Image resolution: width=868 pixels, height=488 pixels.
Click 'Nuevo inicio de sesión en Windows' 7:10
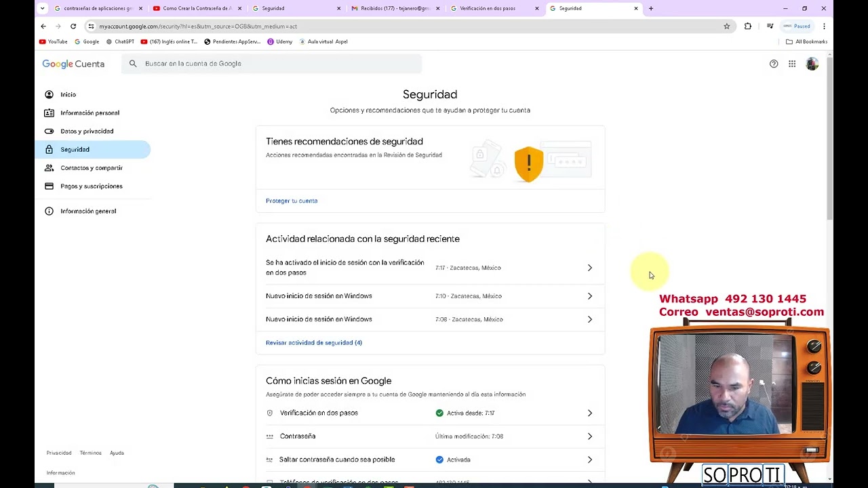[319, 296]
